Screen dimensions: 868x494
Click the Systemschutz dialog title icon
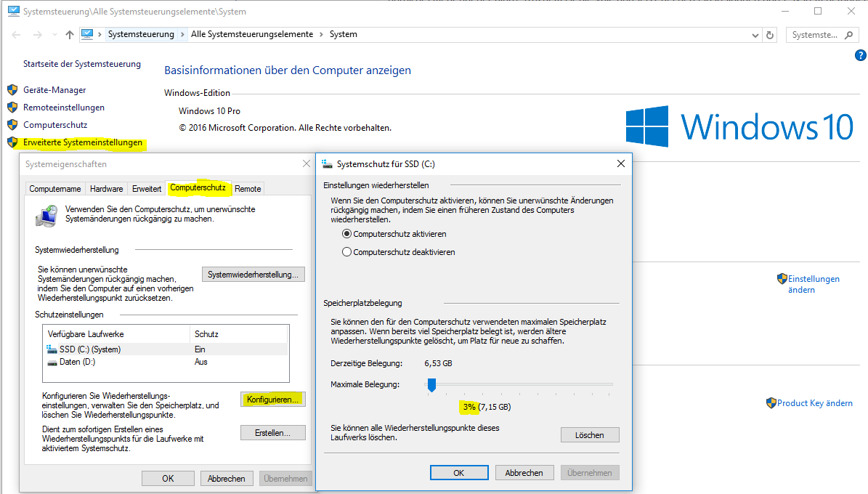(x=327, y=164)
